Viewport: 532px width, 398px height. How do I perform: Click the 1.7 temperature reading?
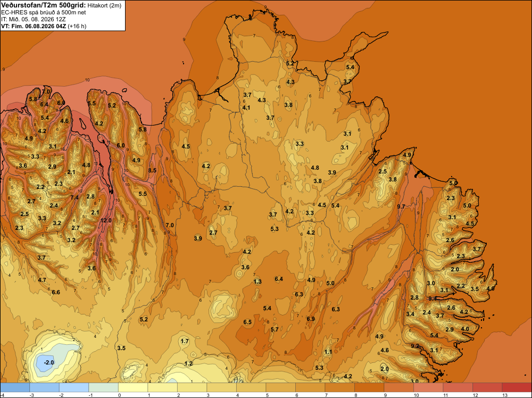(185, 341)
